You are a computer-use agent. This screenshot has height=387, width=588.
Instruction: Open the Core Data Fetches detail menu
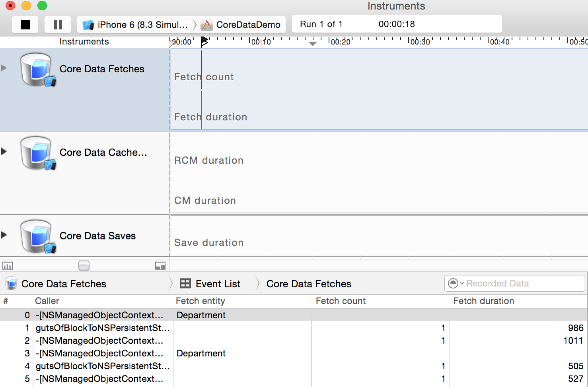click(x=56, y=284)
